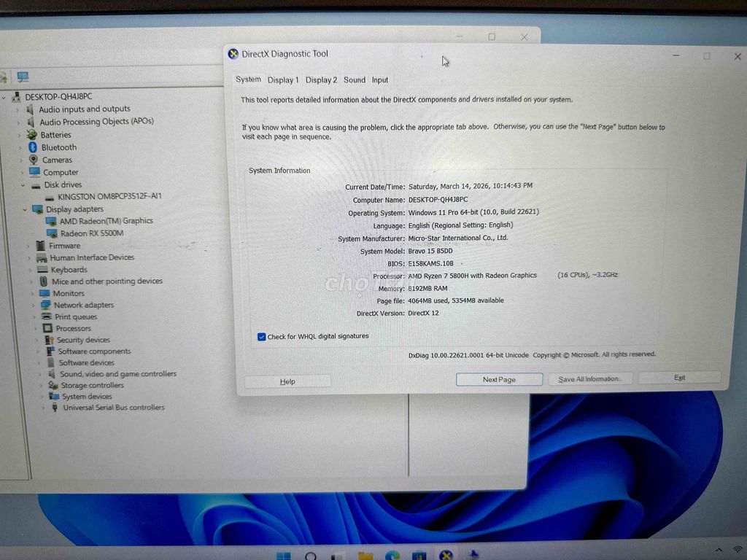Image resolution: width=747 pixels, height=560 pixels.
Task: Click the Disk drives icon
Action: [x=36, y=185]
